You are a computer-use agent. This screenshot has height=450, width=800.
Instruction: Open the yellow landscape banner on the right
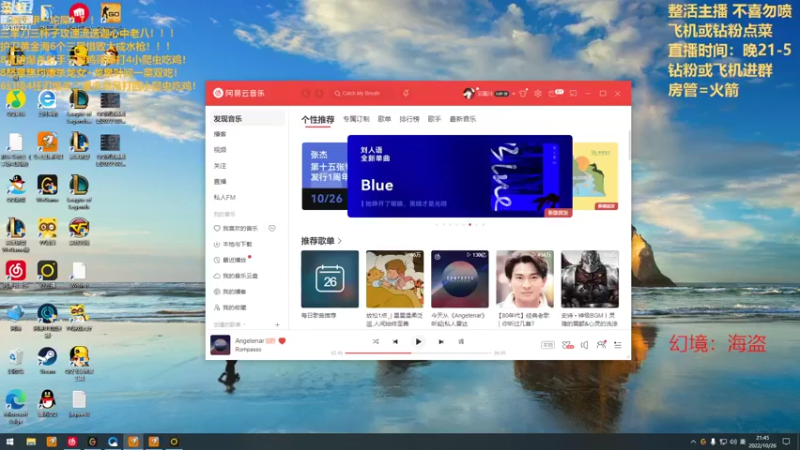(595, 176)
